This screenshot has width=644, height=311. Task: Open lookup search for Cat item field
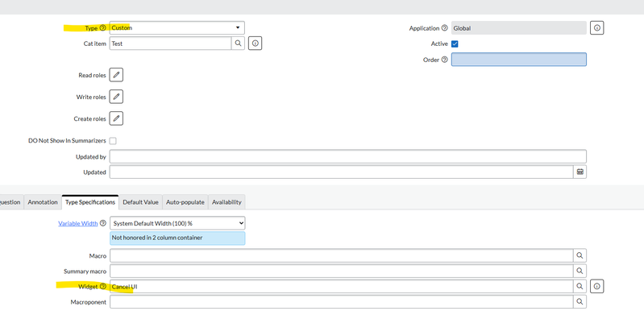(x=239, y=43)
